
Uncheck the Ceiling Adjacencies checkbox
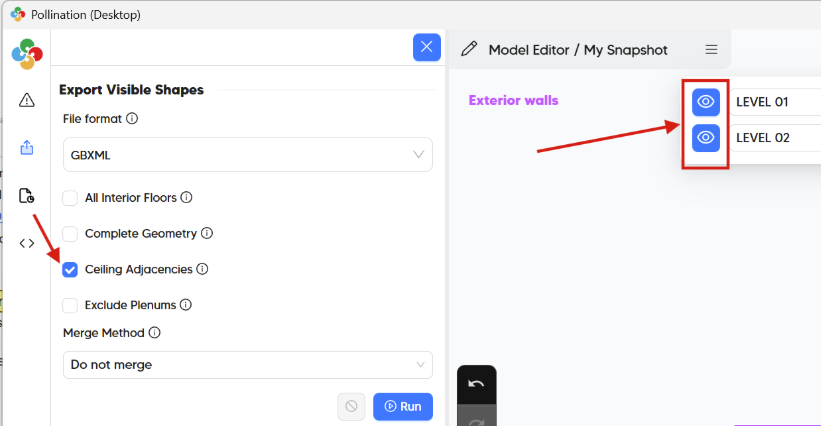[x=70, y=270]
